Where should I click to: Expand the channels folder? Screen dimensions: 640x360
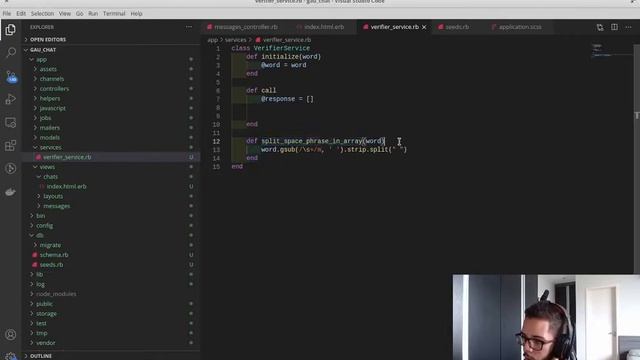52,79
